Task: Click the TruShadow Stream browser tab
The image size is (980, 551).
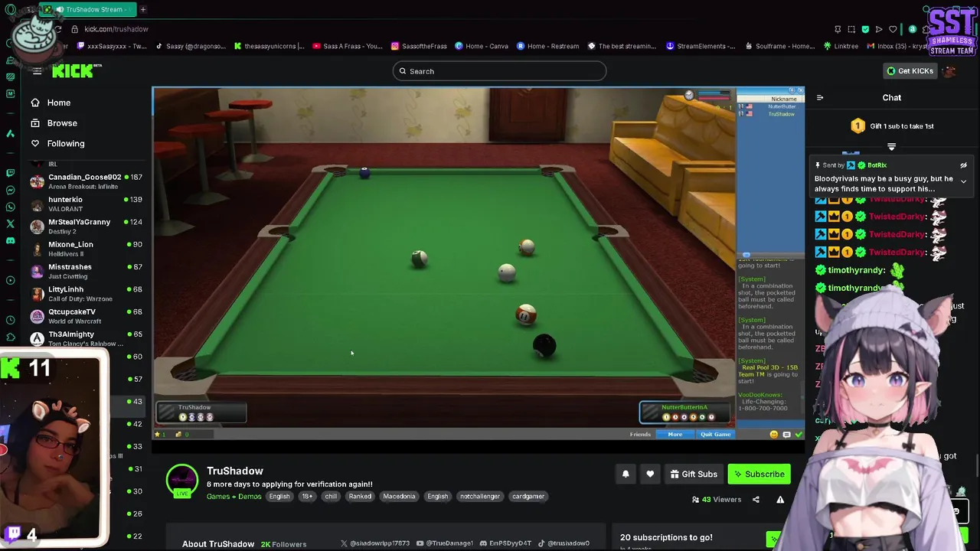Action: pos(88,9)
